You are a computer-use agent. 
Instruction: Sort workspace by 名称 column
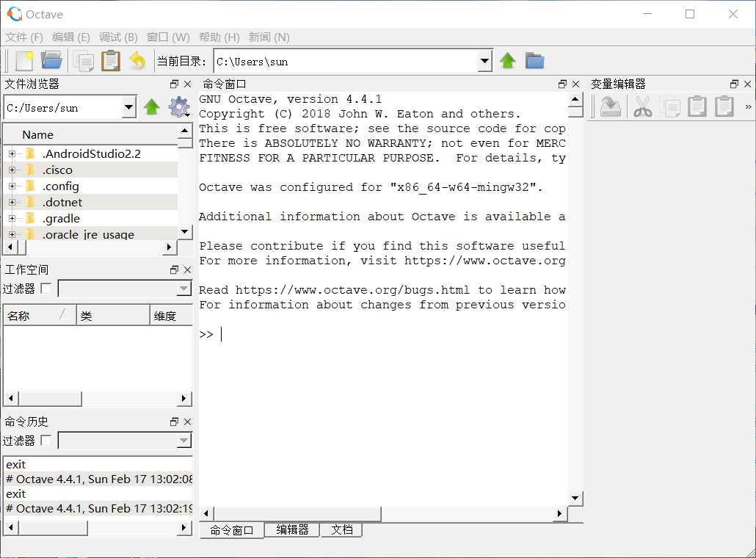click(x=40, y=316)
